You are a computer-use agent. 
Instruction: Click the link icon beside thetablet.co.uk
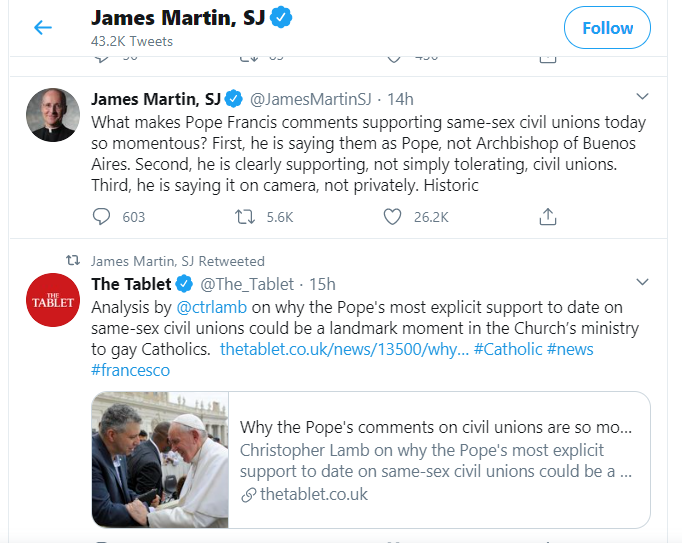coord(249,495)
